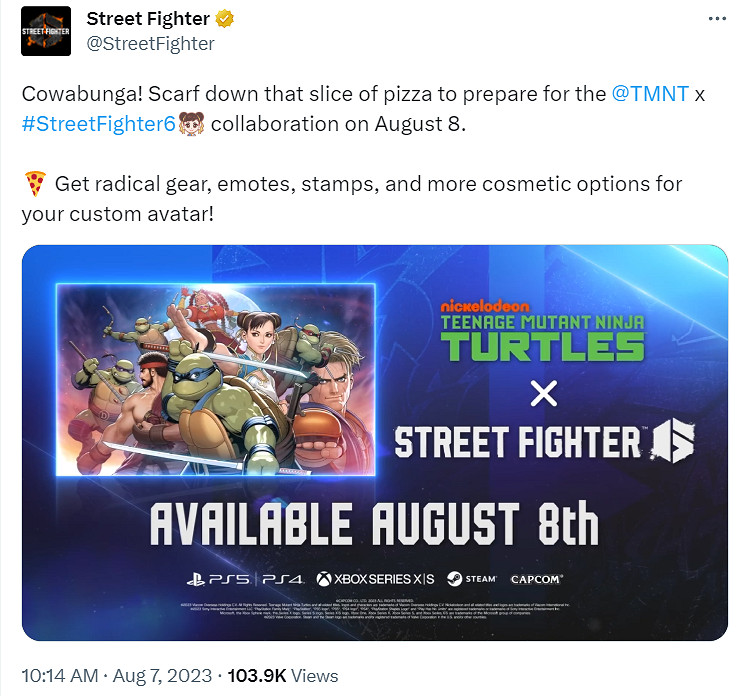Click the Street Fighter display name
The width and height of the screenshot is (745, 696).
[x=148, y=18]
